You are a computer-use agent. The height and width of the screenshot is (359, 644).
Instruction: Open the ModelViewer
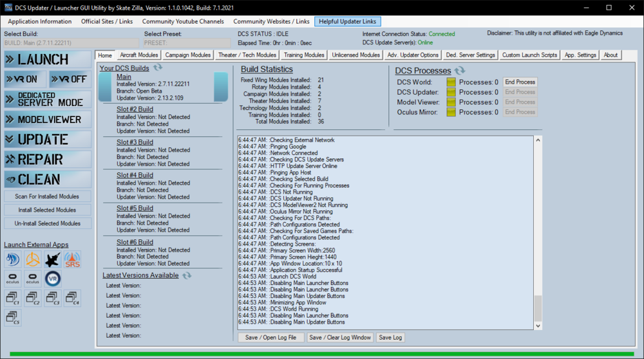(48, 120)
